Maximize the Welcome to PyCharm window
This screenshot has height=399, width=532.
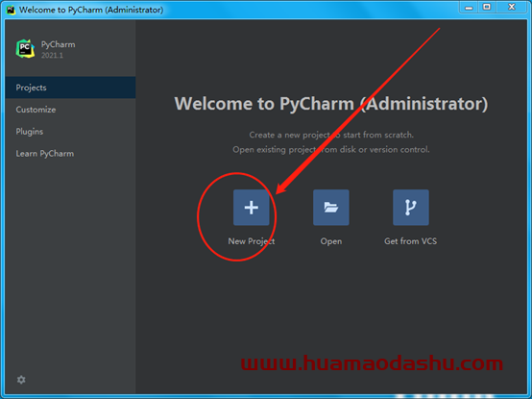tap(487, 7)
